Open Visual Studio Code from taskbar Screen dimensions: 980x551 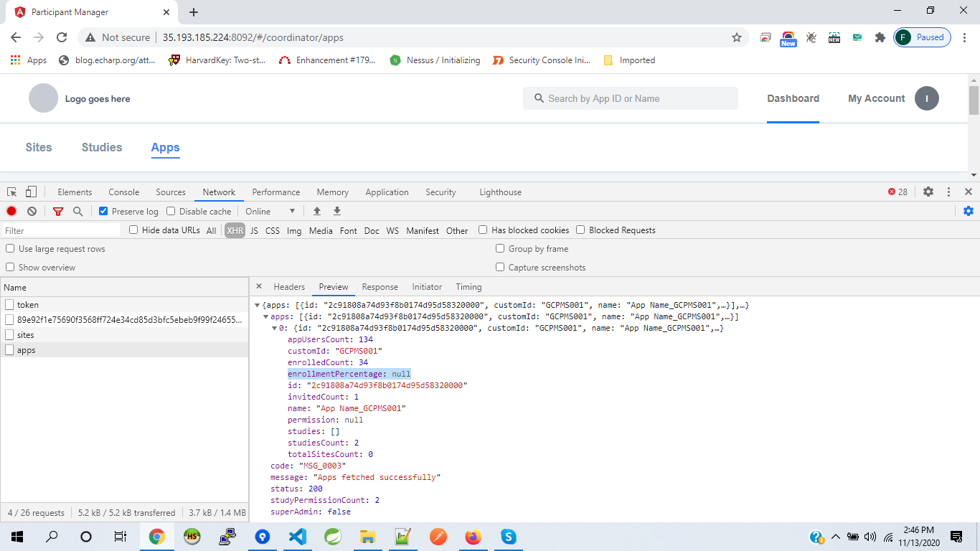tap(297, 537)
